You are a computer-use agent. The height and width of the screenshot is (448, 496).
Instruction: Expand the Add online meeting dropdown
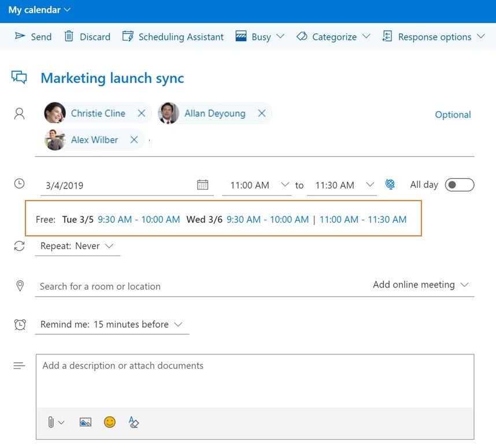[x=420, y=285]
